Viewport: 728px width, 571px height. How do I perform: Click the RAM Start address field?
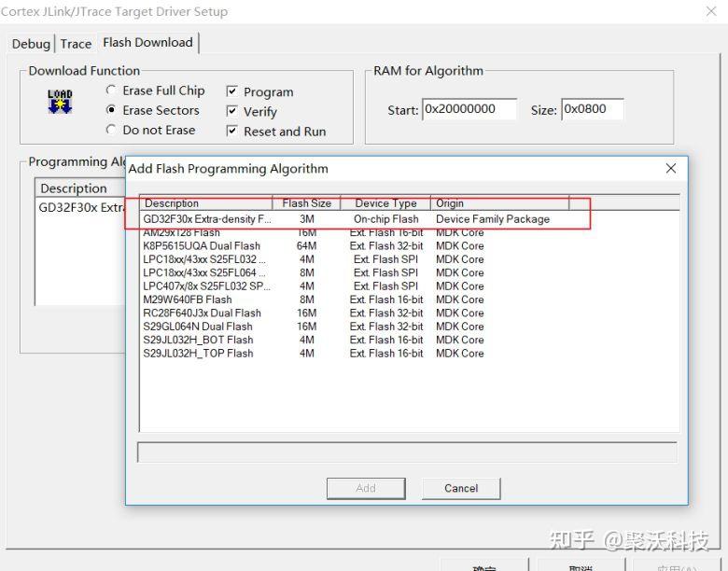[469, 109]
